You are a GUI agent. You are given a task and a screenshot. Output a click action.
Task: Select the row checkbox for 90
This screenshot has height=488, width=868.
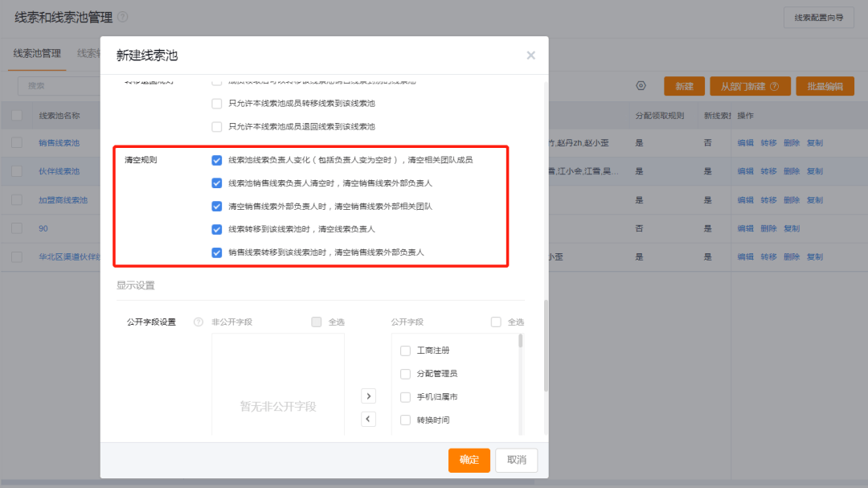[x=17, y=228]
